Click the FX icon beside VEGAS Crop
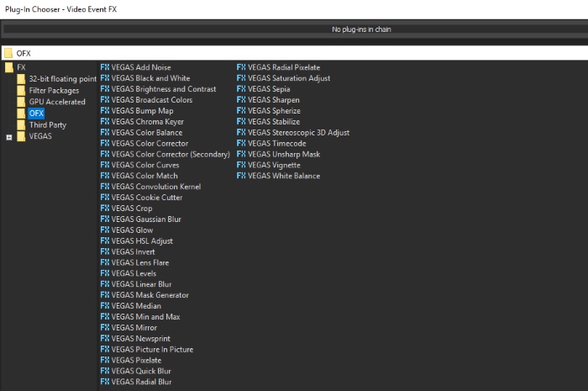The height and width of the screenshot is (391, 588). (x=105, y=209)
